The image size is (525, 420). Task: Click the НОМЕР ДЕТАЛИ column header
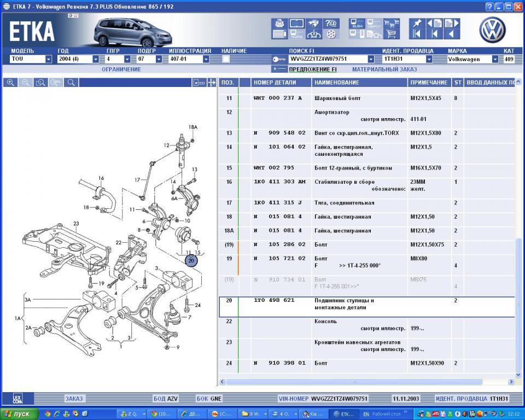[x=281, y=83]
